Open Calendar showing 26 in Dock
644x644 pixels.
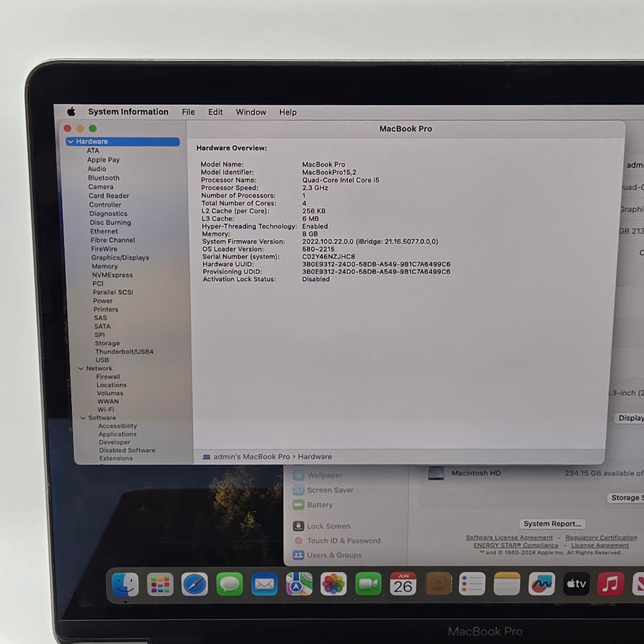tap(403, 584)
